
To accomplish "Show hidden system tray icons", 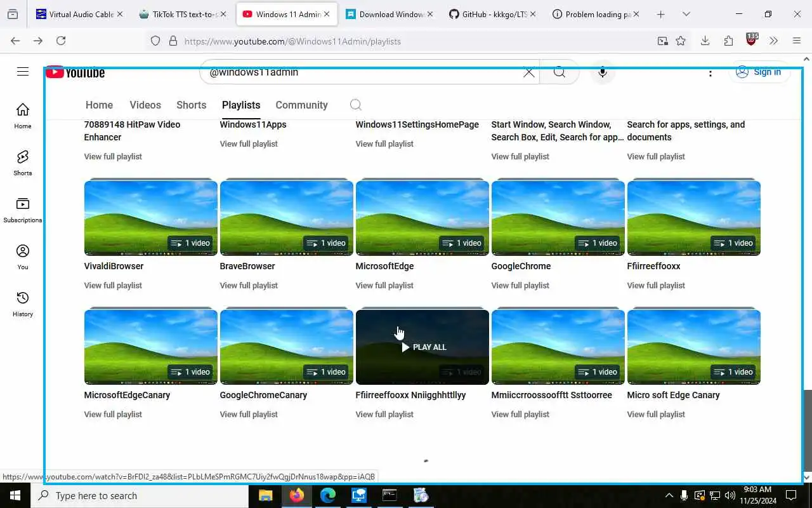I will [x=669, y=495].
